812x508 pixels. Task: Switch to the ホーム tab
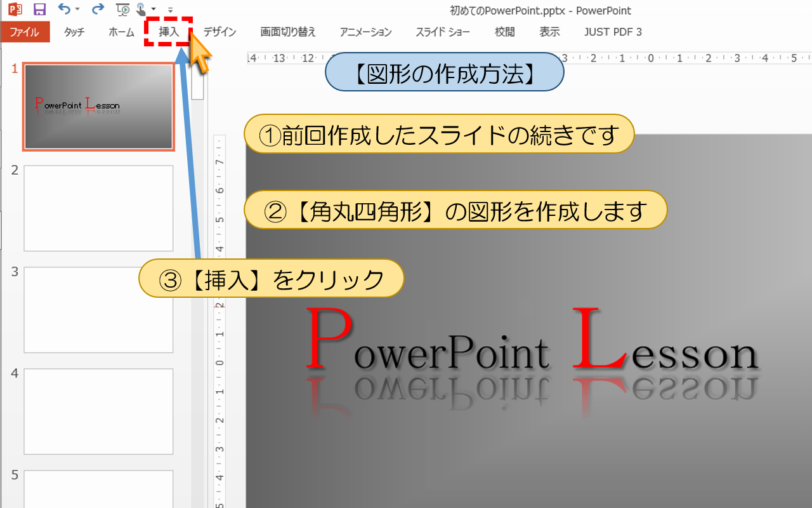(x=121, y=32)
